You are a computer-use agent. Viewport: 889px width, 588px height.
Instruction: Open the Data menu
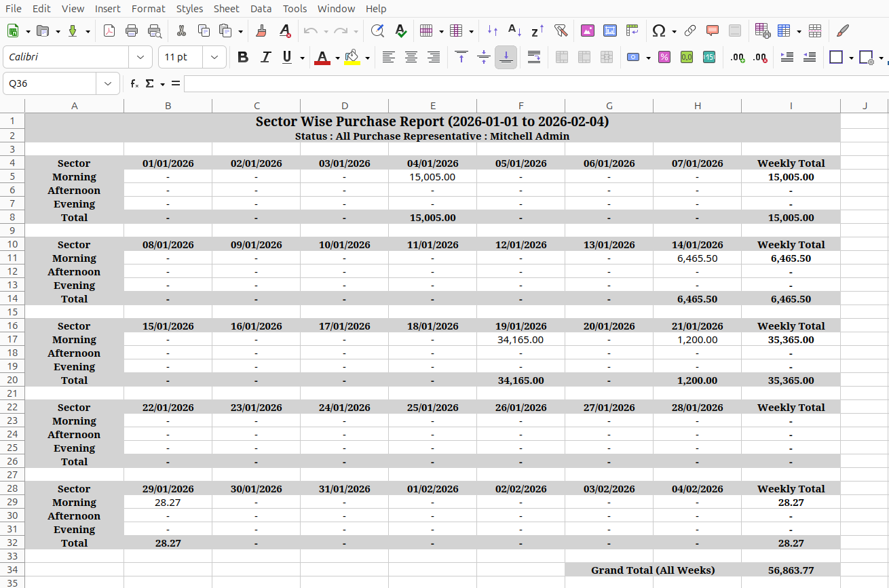pyautogui.click(x=261, y=8)
